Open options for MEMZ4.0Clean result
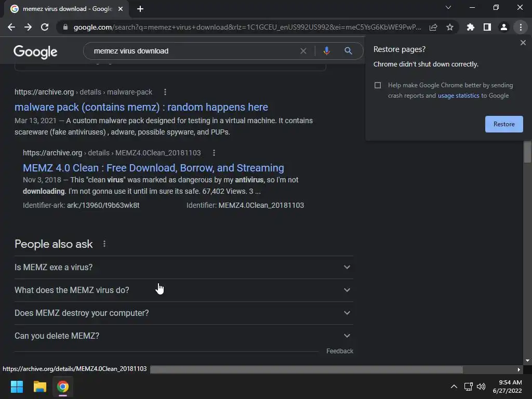The width and height of the screenshot is (532, 399). 214,153
